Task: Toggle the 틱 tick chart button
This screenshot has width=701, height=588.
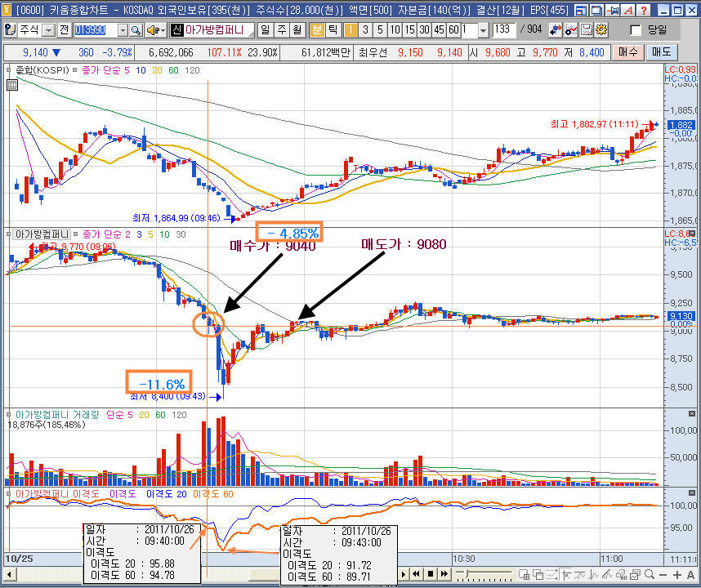Action: [333, 30]
